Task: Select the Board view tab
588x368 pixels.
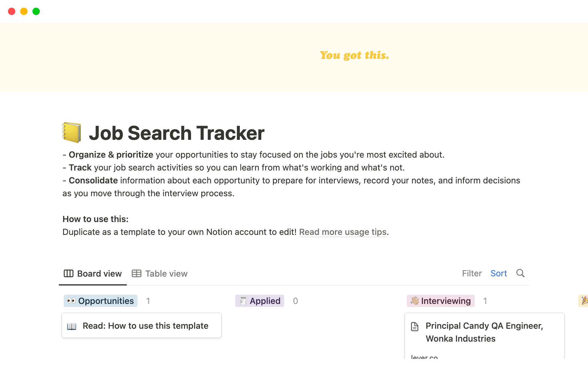Action: [93, 274]
